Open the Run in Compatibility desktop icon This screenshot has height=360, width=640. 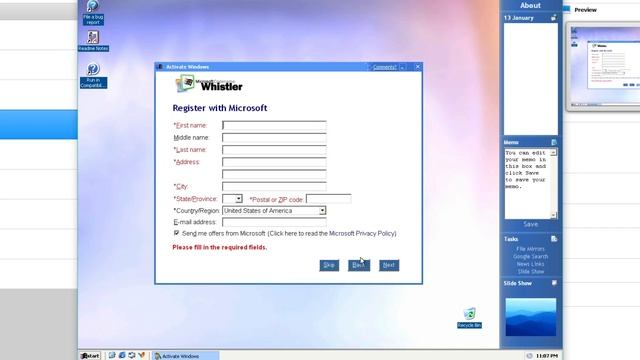pos(93,75)
